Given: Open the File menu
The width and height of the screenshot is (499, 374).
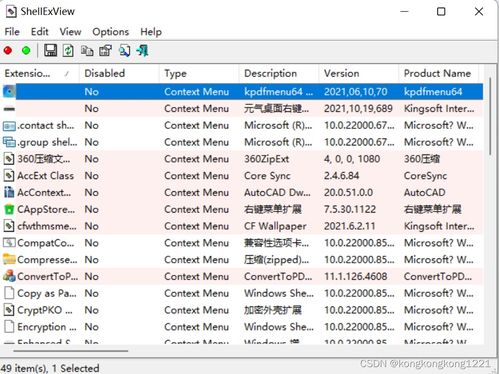Looking at the screenshot, I should (12, 32).
